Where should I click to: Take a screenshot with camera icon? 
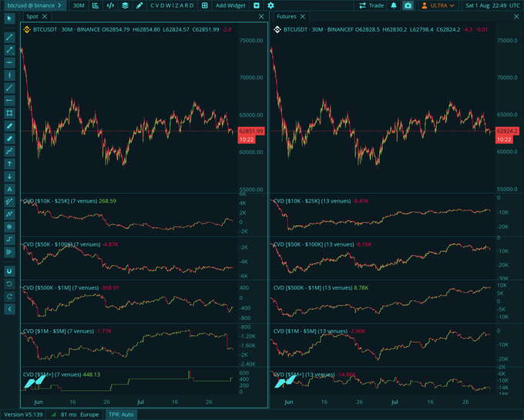[x=408, y=5]
